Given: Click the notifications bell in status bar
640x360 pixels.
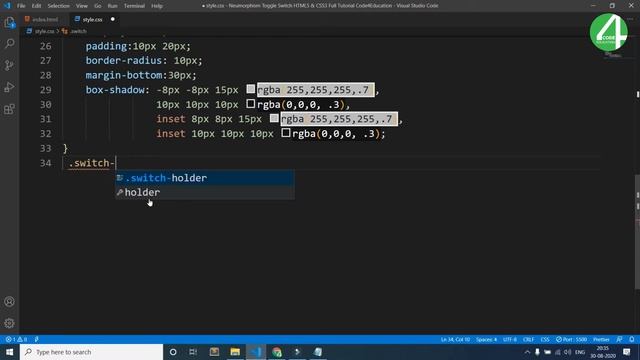Looking at the screenshot, I should (x=631, y=339).
